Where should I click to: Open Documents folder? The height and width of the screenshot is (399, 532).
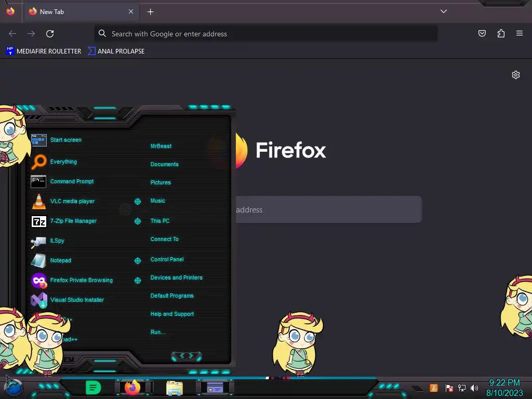click(x=164, y=164)
